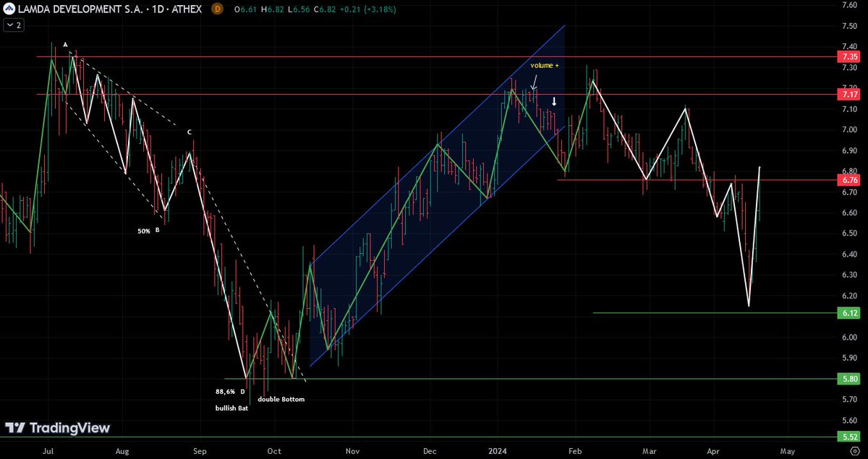Click ATHEX exchange label to change symbol
Screen dimensions: 868x459
coord(186,9)
